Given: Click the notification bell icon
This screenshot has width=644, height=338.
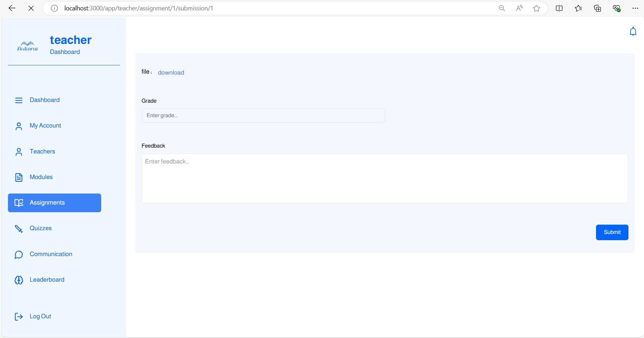Looking at the screenshot, I should (x=633, y=31).
